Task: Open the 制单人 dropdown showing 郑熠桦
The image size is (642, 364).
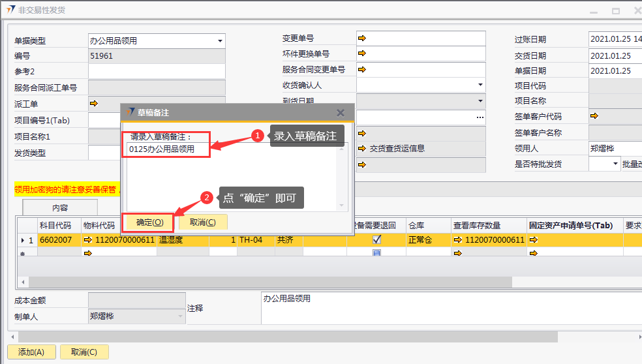Action: [180, 316]
